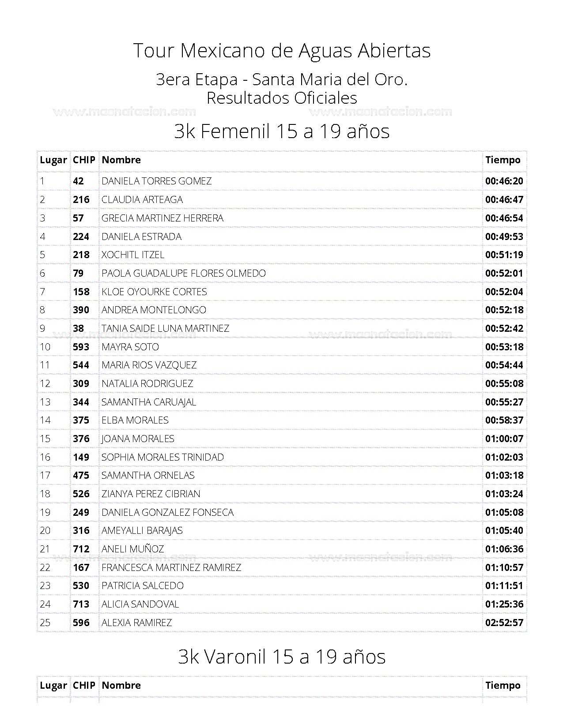Click the 3k Femenil 15 a 19 años heading
563x728 pixels.
[282, 131]
